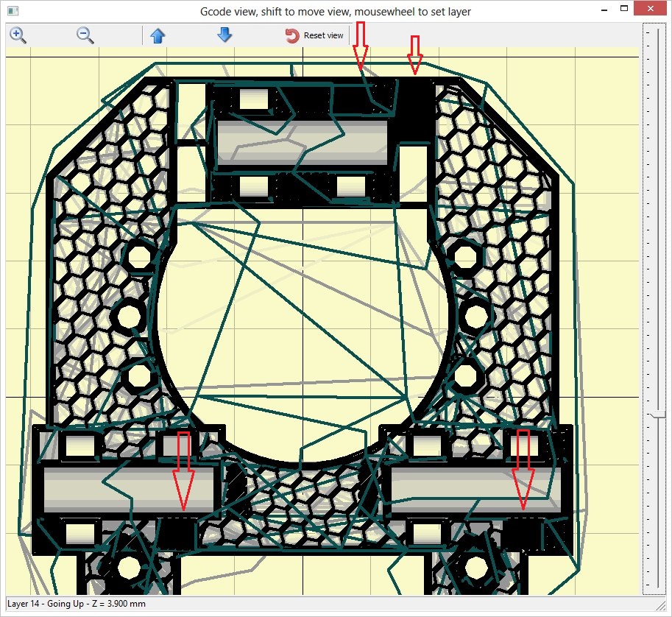Click the top end of the layer slider track
Viewport: 672px width, 617px height.
tap(654, 29)
